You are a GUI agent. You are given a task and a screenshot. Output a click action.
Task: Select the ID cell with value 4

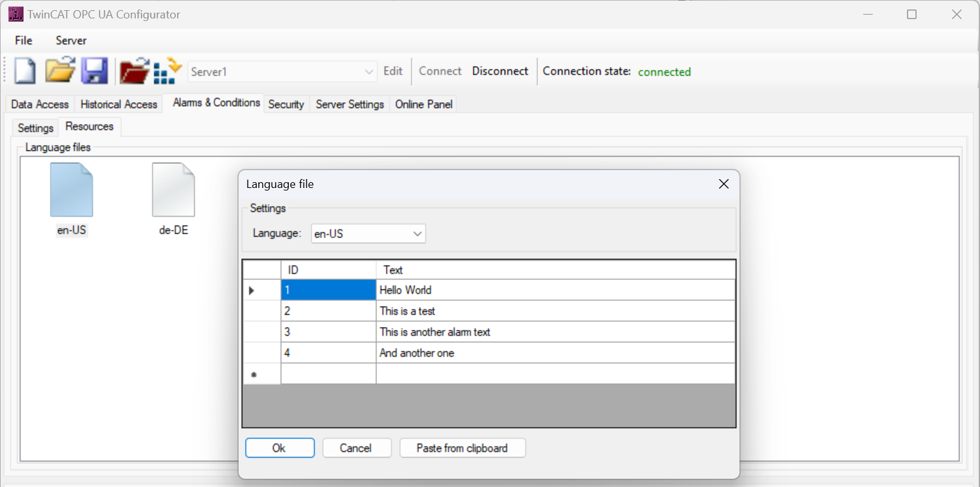click(329, 353)
